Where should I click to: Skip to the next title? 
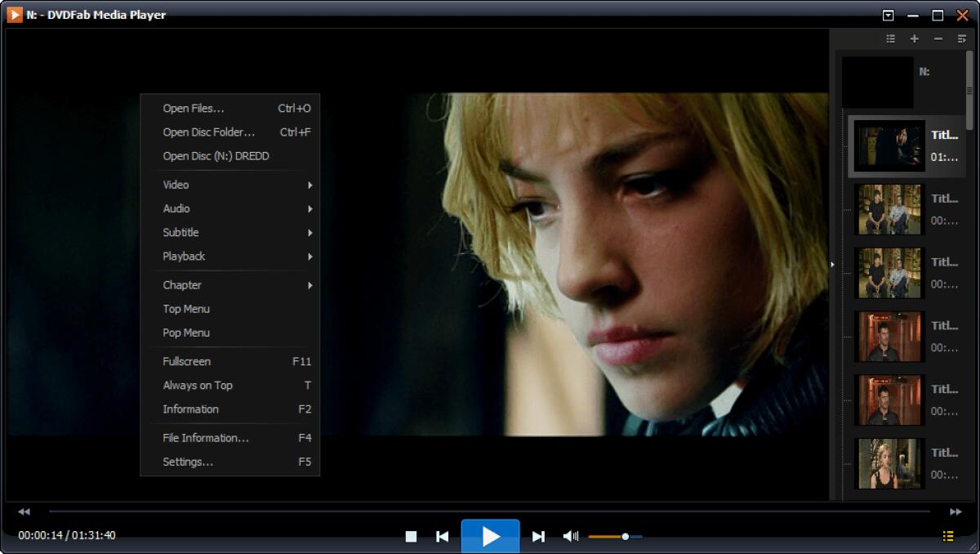coord(539,536)
